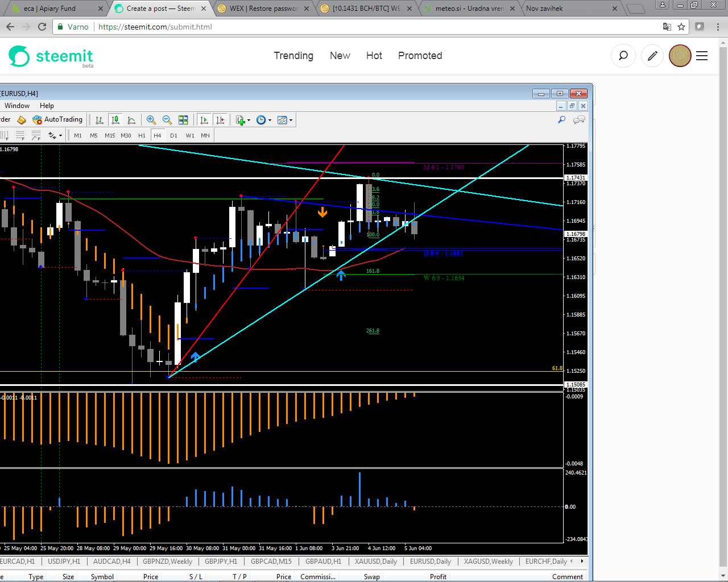Image resolution: width=728 pixels, height=582 pixels.
Task: Open the Window menu in MetaTrader
Action: click(x=17, y=106)
